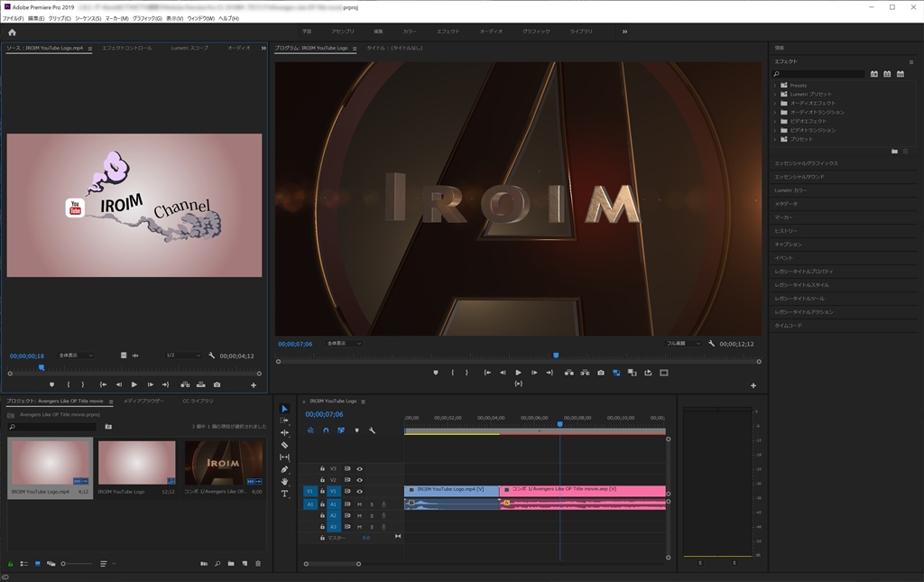Image resolution: width=924 pixels, height=582 pixels.
Task: Open the エッセンシャルグラフィックス panel
Action: pos(806,163)
